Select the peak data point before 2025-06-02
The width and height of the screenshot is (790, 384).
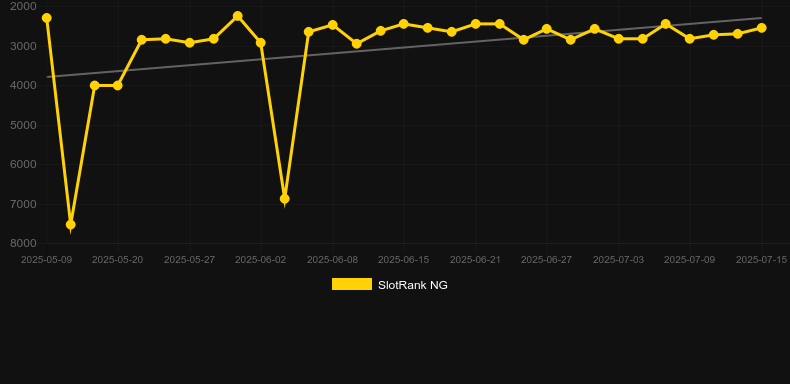pyautogui.click(x=238, y=16)
